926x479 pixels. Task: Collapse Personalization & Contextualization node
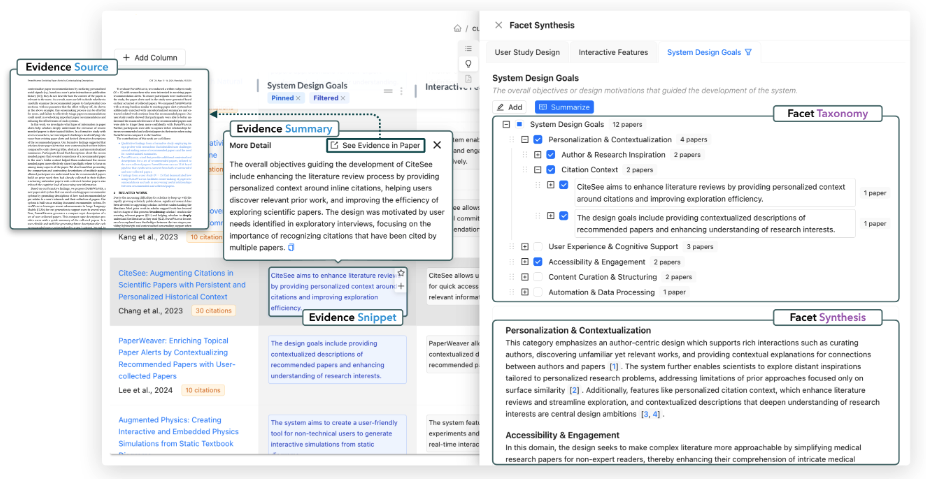pyautogui.click(x=524, y=139)
